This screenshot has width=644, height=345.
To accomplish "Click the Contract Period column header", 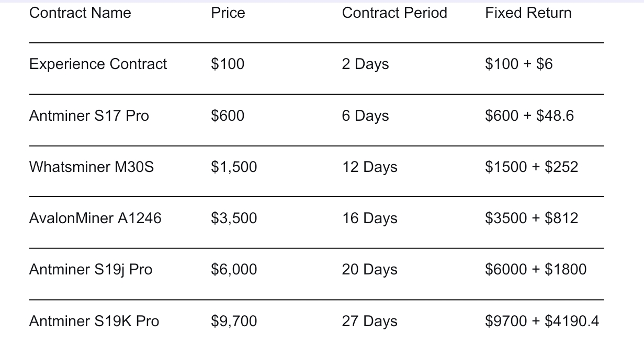I will coord(394,13).
